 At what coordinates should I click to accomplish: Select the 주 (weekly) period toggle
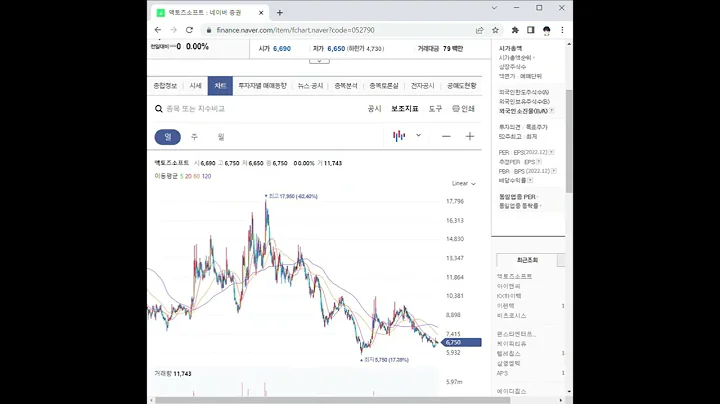click(x=194, y=137)
